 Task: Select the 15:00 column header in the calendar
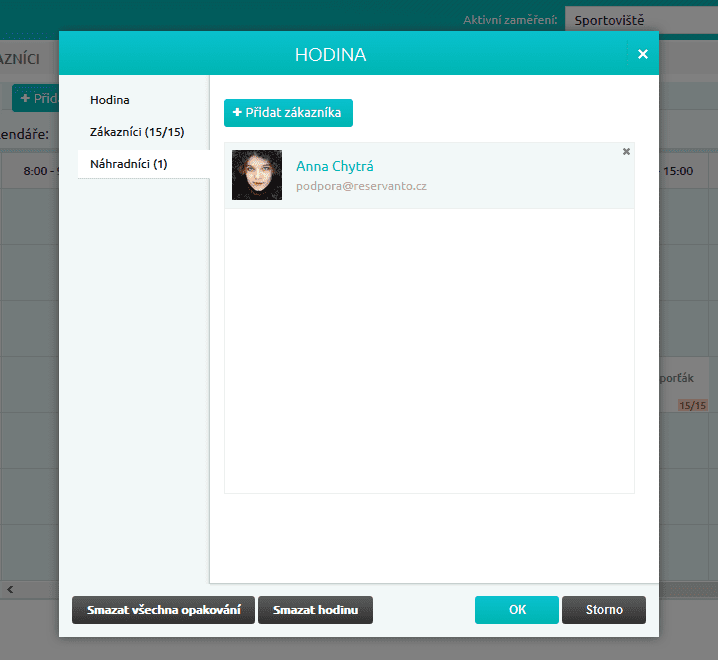click(678, 171)
